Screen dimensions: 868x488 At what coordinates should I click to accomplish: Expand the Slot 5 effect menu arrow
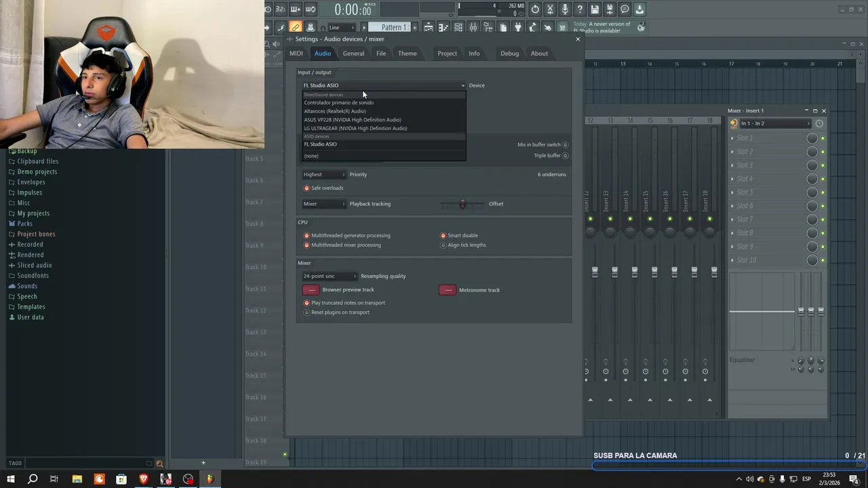tap(732, 192)
